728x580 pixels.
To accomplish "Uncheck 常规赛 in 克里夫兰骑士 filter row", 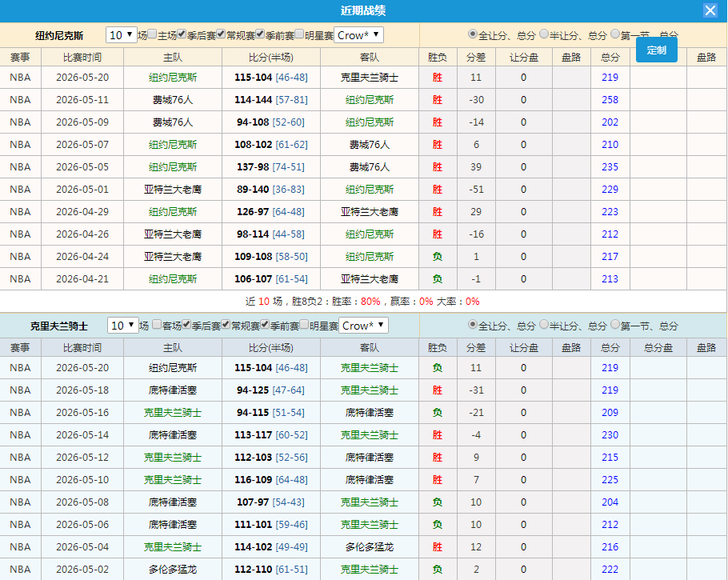I will tap(226, 324).
